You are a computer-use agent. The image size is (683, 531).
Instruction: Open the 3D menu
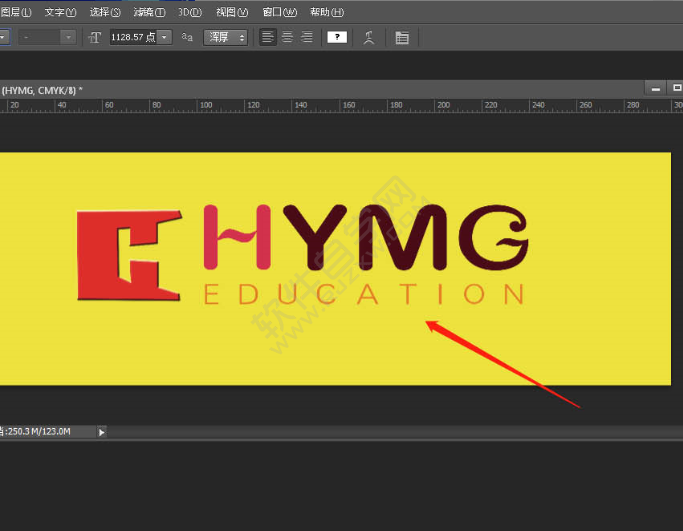pyautogui.click(x=190, y=12)
